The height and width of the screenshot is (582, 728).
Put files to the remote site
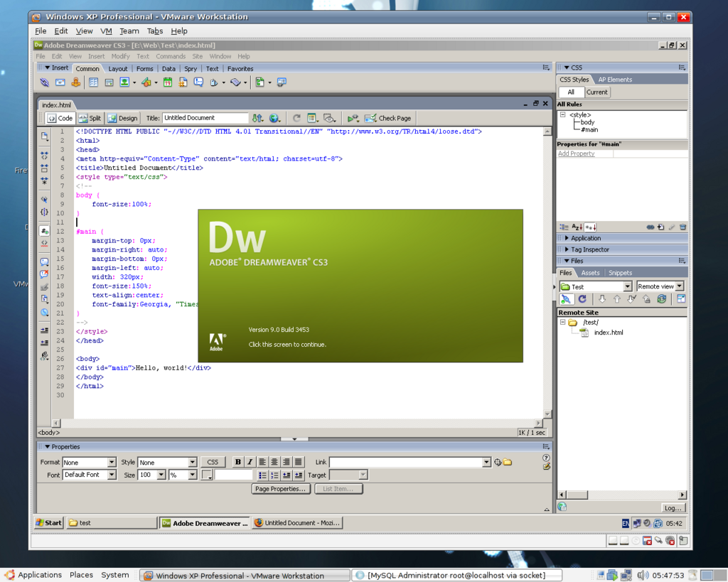point(617,299)
